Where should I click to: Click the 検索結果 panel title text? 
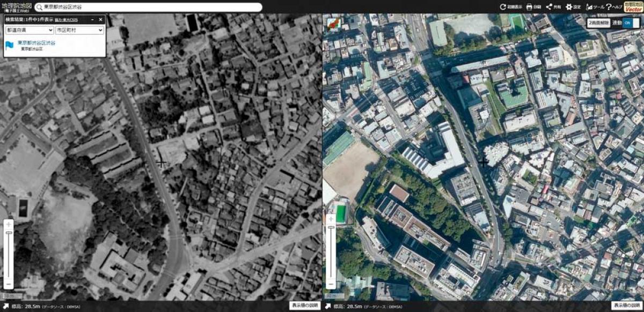point(30,19)
